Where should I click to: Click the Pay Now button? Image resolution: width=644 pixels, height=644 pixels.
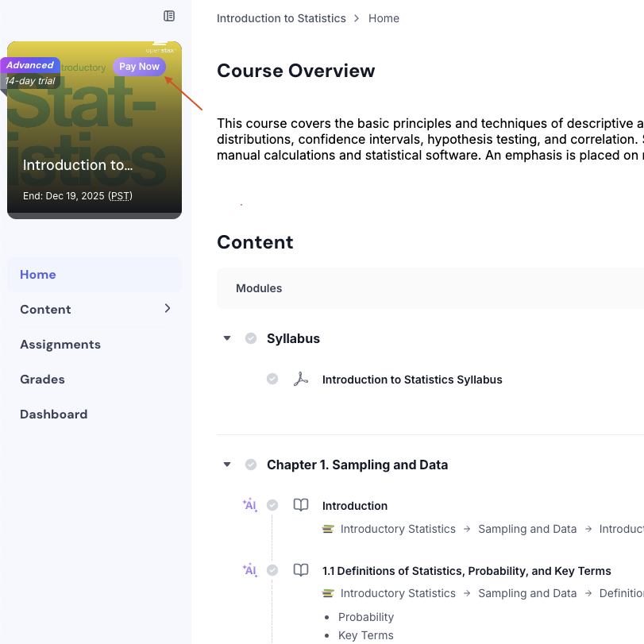[139, 67]
